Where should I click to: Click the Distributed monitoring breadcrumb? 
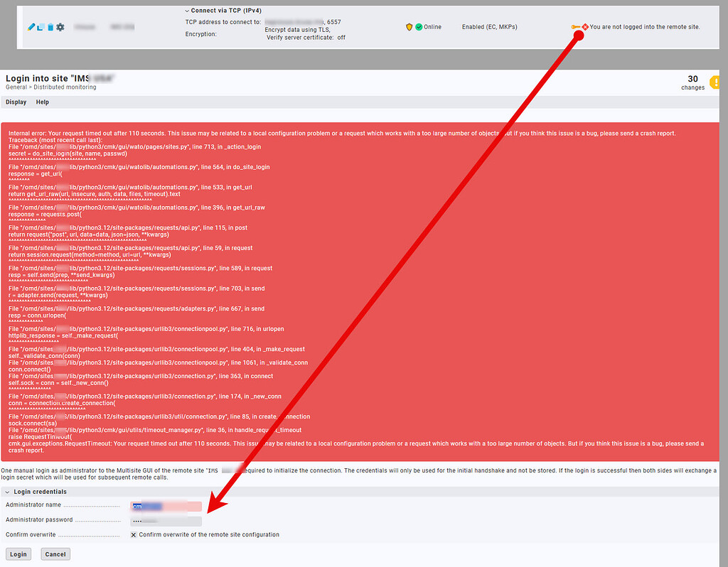[65, 87]
